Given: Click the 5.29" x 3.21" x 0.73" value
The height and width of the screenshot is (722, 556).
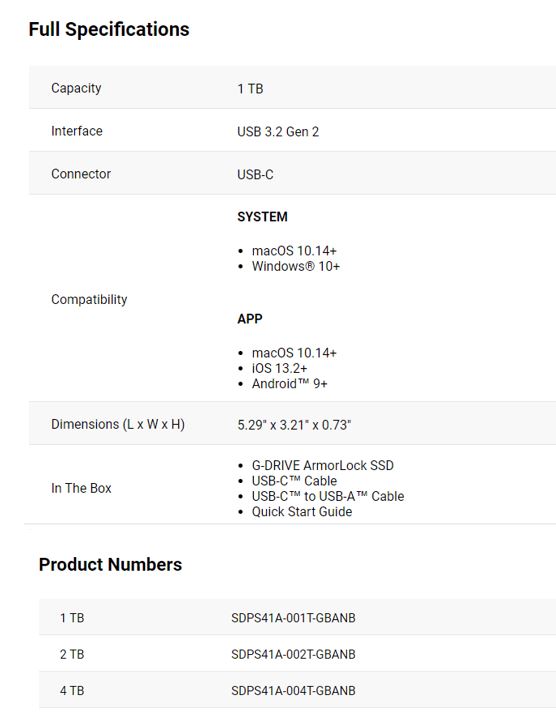Looking at the screenshot, I should (x=294, y=425).
